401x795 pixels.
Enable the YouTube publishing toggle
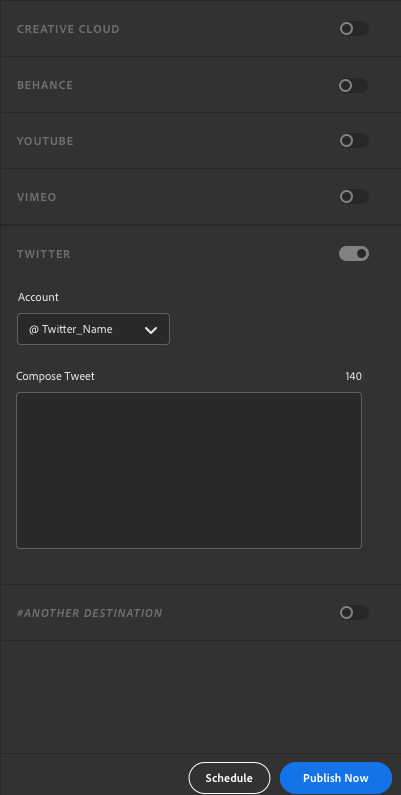tap(354, 140)
